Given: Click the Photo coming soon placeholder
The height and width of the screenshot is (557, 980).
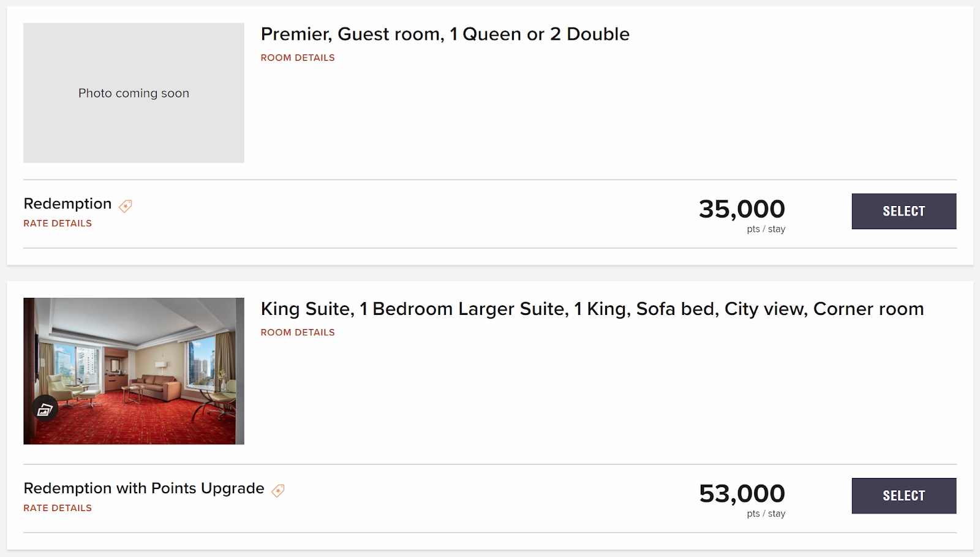Looking at the screenshot, I should coord(134,93).
